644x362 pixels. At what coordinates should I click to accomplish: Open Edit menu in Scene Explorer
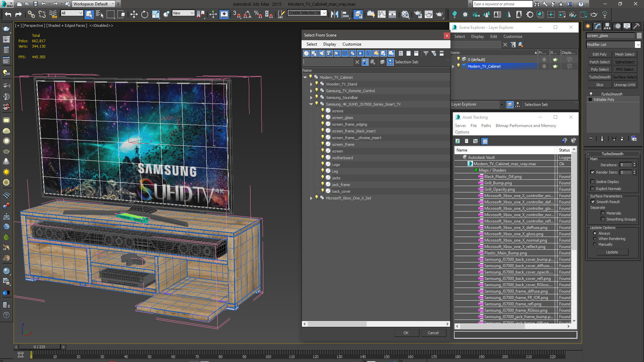493,37
